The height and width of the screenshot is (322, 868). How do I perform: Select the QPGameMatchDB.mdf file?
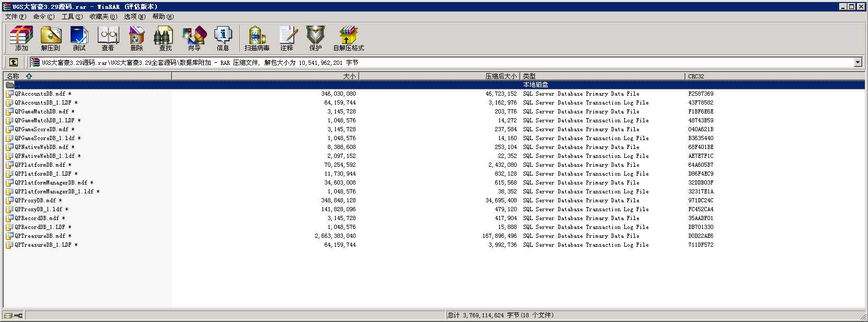(42, 112)
